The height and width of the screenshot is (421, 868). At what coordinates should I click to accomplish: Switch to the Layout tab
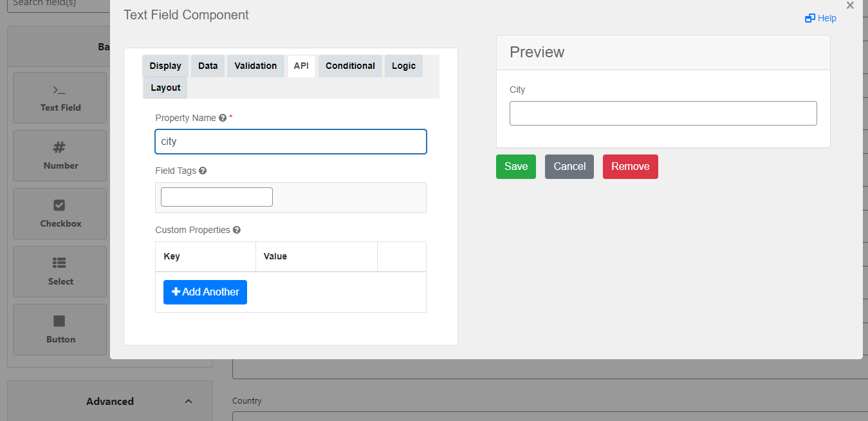point(165,88)
